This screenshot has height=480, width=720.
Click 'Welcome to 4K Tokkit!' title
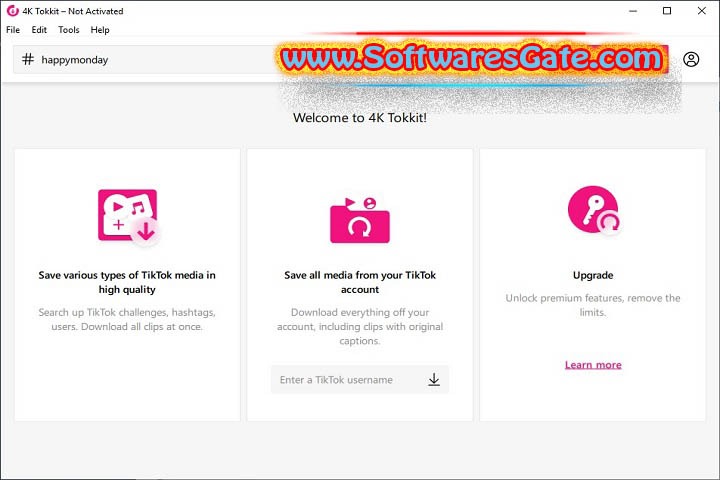(360, 118)
